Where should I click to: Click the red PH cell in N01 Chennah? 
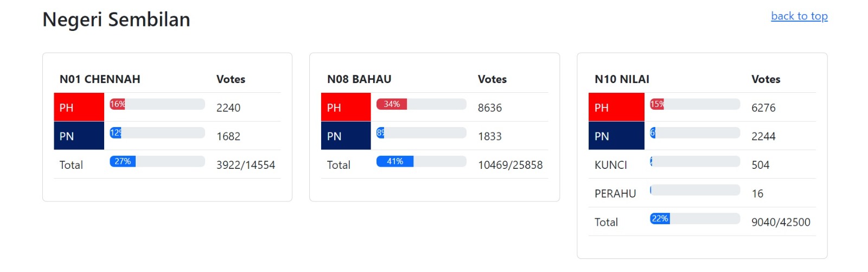[79, 107]
